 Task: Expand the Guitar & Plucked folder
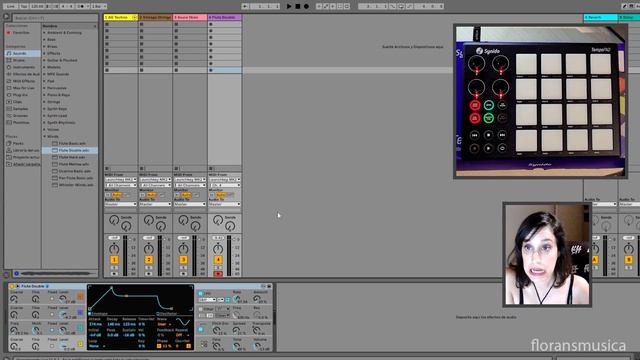click(x=44, y=60)
